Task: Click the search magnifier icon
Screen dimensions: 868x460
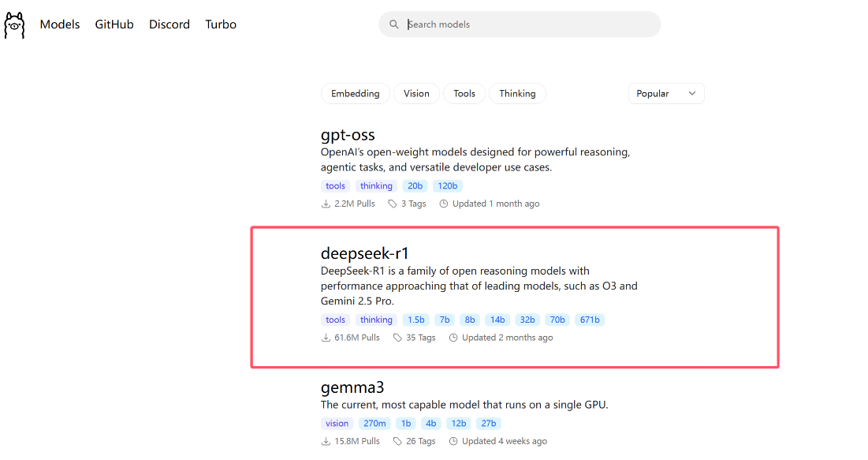Action: coord(394,24)
